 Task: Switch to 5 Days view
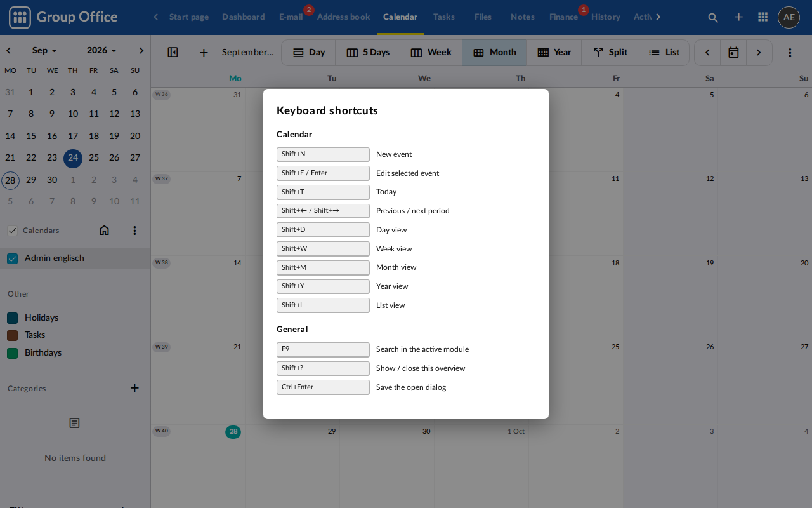(x=368, y=53)
